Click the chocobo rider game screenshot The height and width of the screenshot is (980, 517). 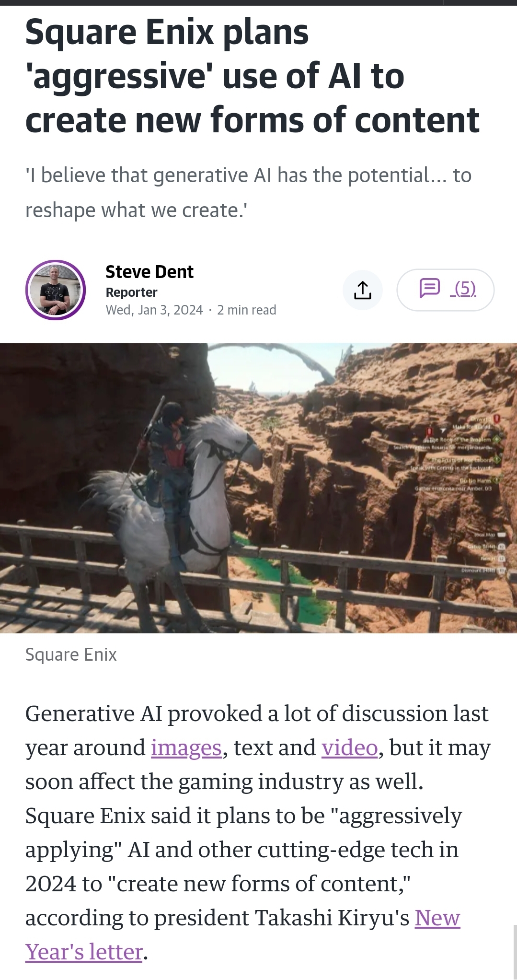(258, 488)
